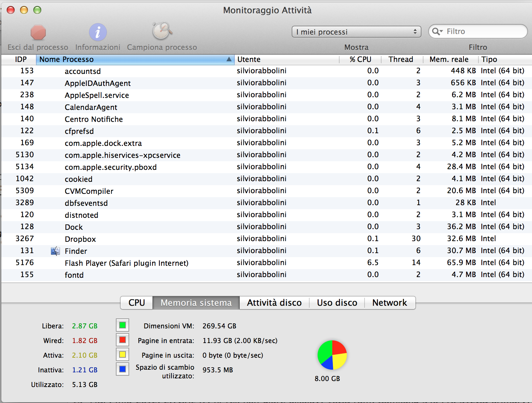Toggle sort arrow on Nome Processo column
Viewport: 532px width, 403px height.
(229, 59)
